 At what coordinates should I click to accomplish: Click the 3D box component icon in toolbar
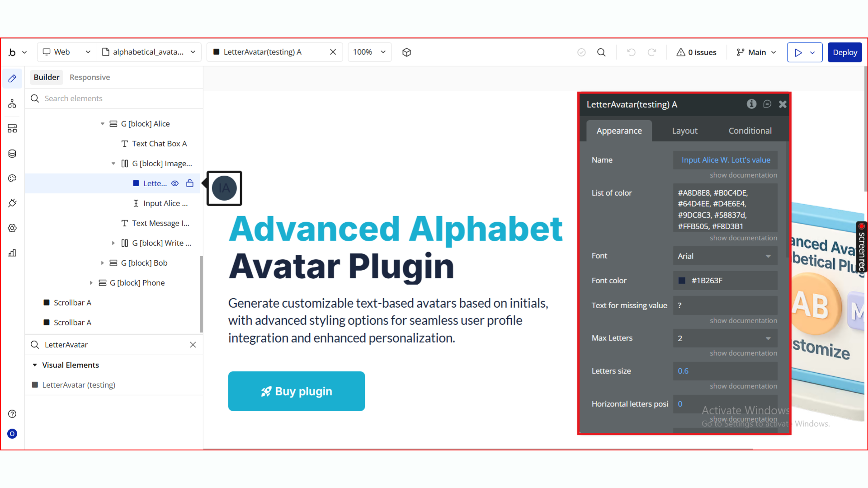pos(406,52)
